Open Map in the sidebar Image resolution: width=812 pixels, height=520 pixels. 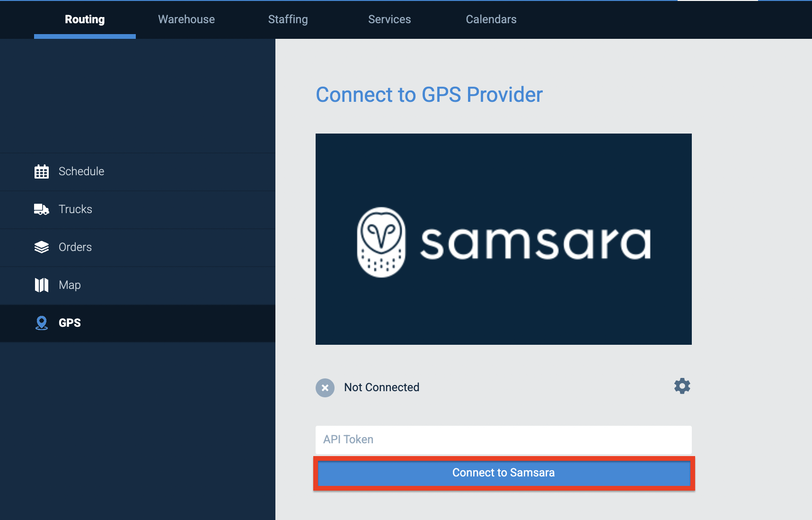click(138, 286)
